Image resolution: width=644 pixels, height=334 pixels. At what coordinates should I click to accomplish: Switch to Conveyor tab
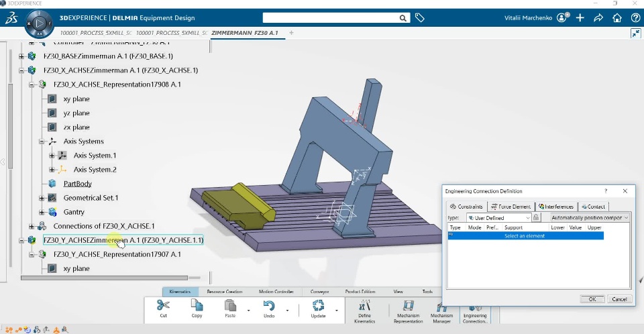tap(319, 292)
